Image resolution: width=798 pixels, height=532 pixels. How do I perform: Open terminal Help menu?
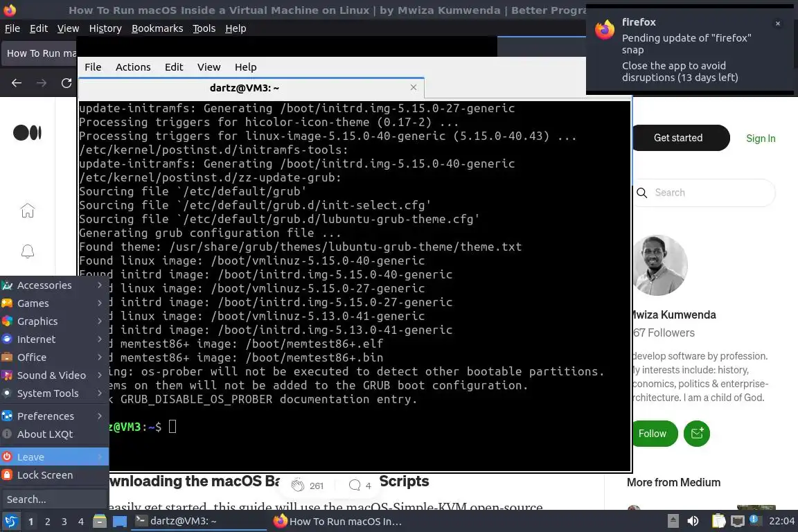click(x=245, y=67)
